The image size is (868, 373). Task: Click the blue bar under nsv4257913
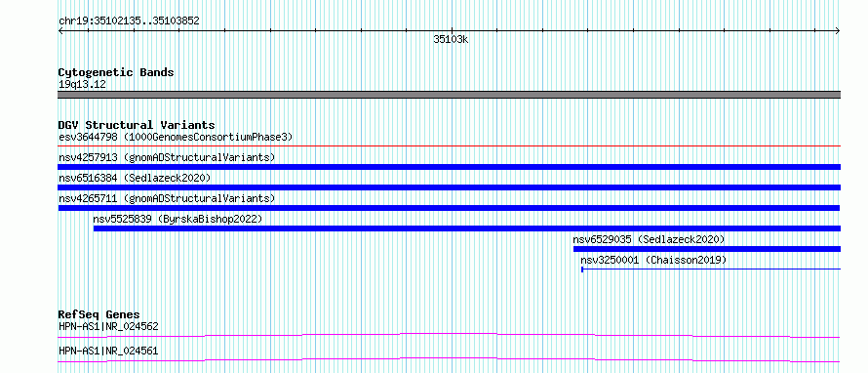point(449,167)
